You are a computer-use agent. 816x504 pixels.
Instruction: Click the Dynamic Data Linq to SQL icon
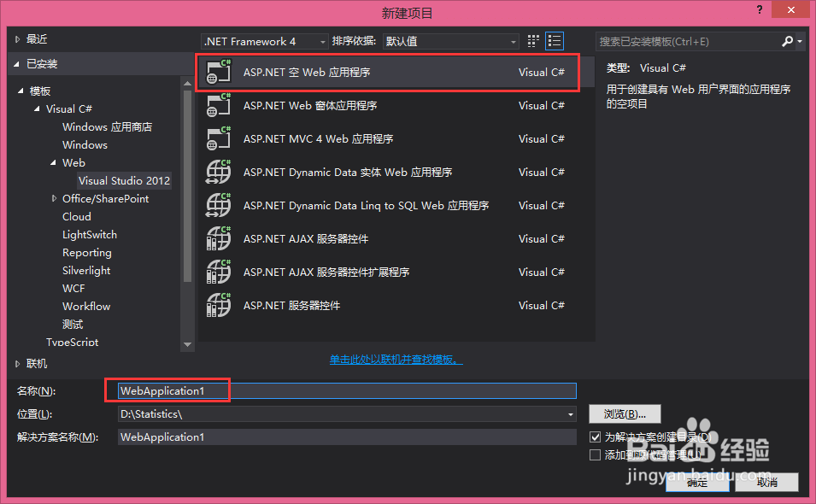[x=219, y=205]
